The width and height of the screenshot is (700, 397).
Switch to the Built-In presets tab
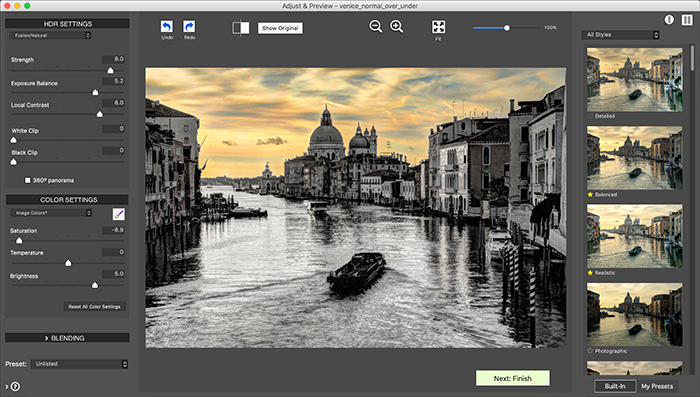[615, 386]
